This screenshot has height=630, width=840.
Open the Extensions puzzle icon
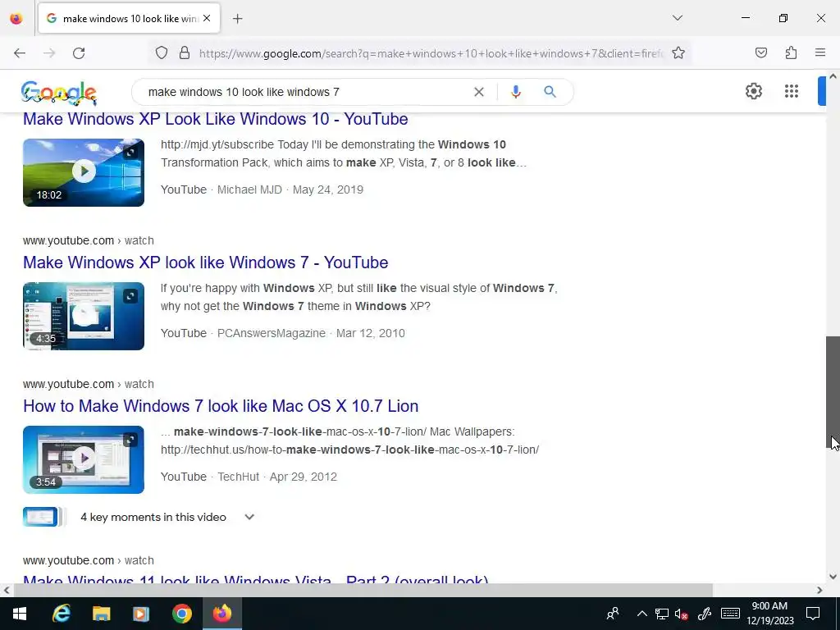pos(791,53)
